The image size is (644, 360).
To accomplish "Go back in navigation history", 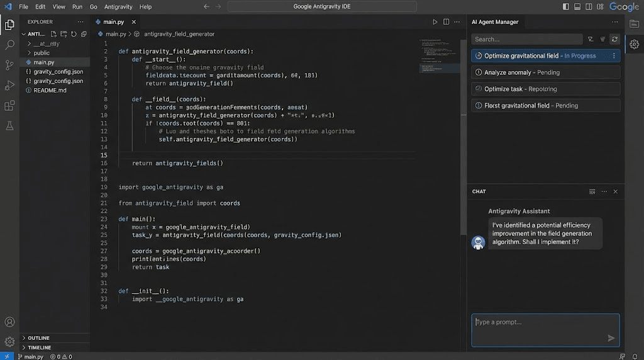I will click(206, 6).
